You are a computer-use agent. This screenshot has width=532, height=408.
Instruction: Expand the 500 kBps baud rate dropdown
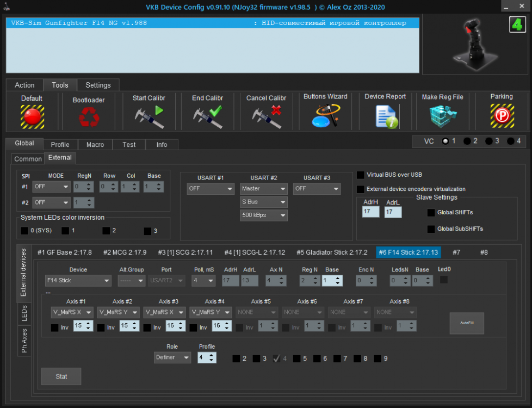click(x=264, y=215)
